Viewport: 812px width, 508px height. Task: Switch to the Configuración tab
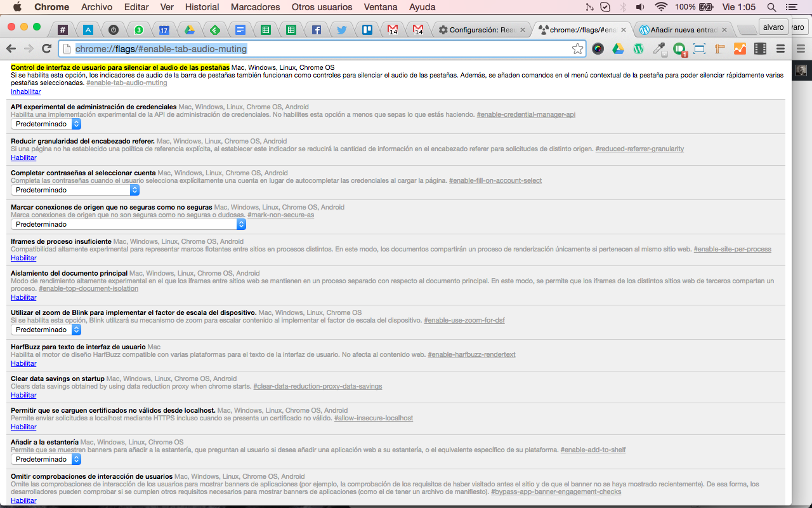click(481, 30)
